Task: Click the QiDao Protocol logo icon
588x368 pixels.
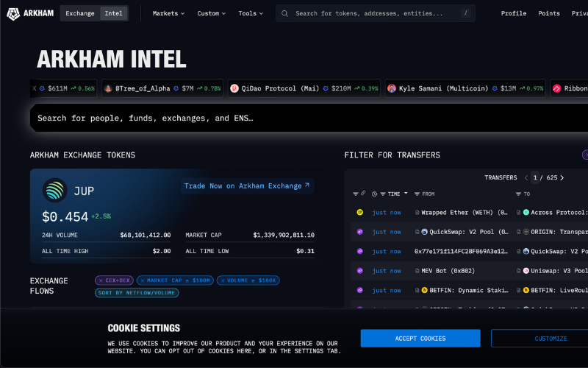Action: click(x=234, y=88)
